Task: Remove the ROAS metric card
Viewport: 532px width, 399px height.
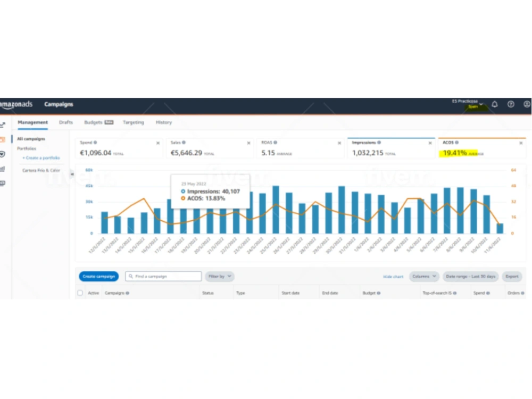Action: pos(339,143)
